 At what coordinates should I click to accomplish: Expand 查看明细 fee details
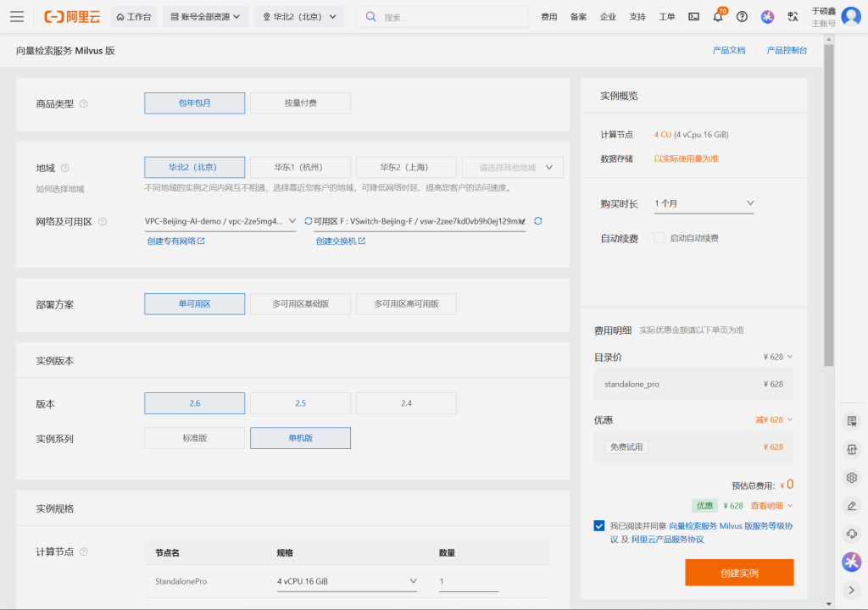[771, 506]
